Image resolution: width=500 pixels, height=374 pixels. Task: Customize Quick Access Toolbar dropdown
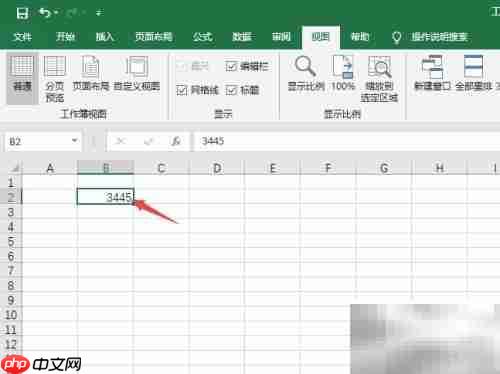[99, 13]
